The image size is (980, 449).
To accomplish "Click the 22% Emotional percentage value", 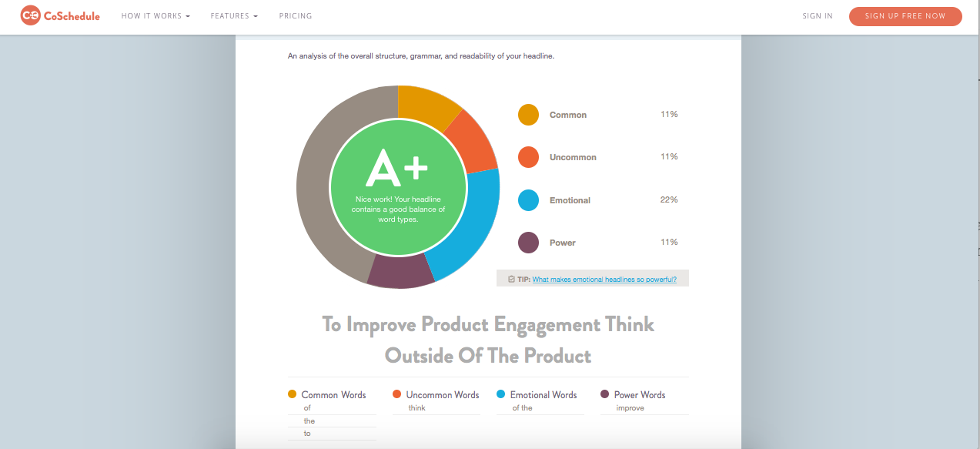I will (668, 199).
